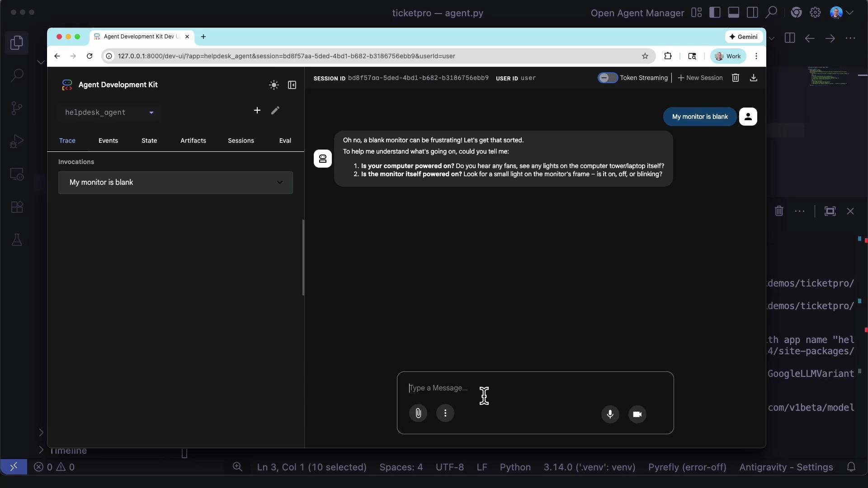Close Agent Development Kit tab
This screenshot has height=488, width=868.
[187, 37]
